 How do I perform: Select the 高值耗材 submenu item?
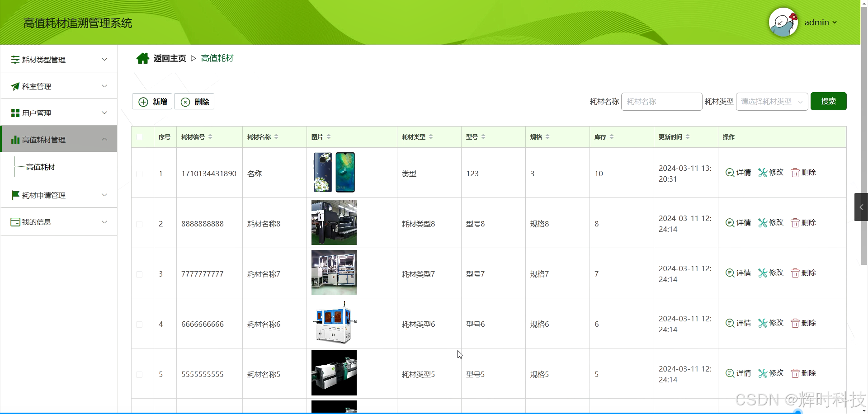coord(41,167)
